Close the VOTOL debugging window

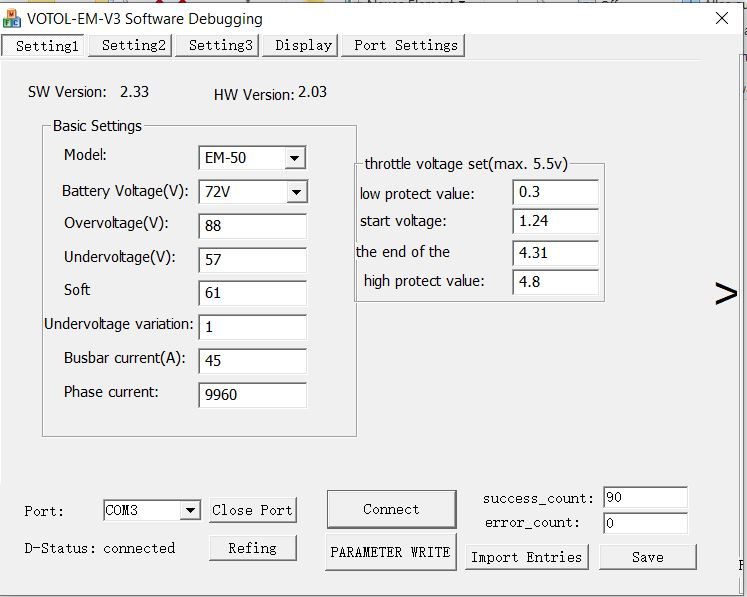(x=722, y=18)
